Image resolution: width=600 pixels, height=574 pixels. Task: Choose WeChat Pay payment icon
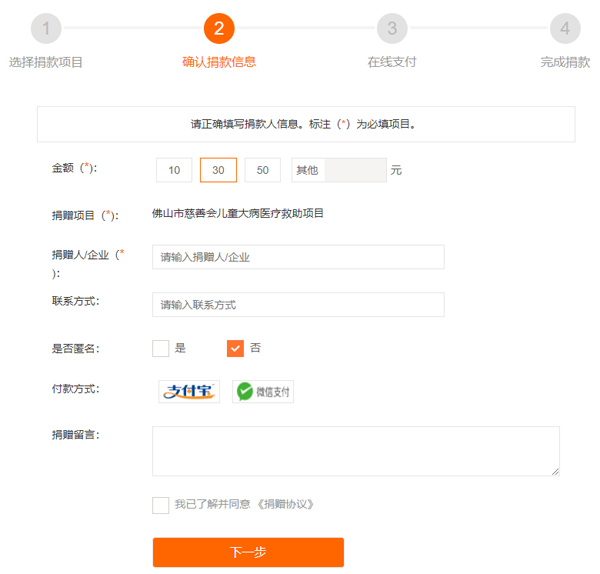pos(263,391)
